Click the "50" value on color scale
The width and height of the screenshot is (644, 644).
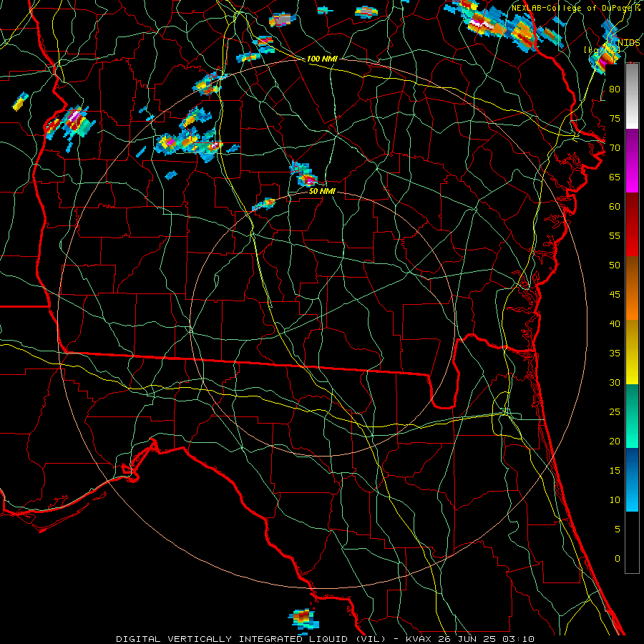tap(615, 265)
